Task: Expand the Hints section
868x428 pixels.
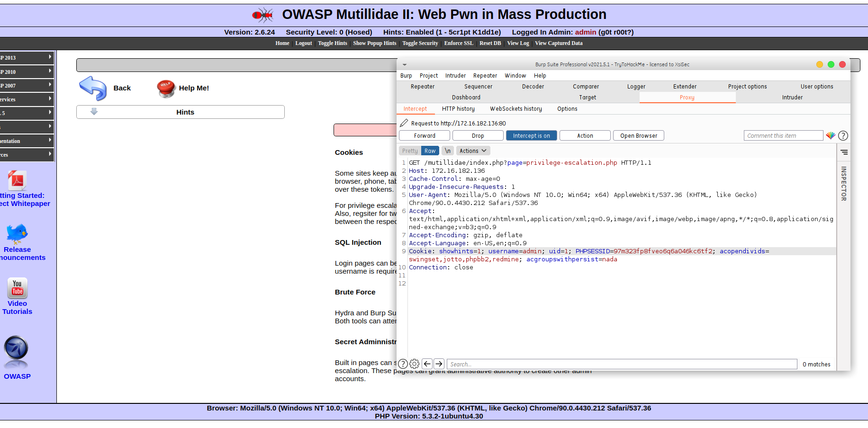Action: pos(181,112)
